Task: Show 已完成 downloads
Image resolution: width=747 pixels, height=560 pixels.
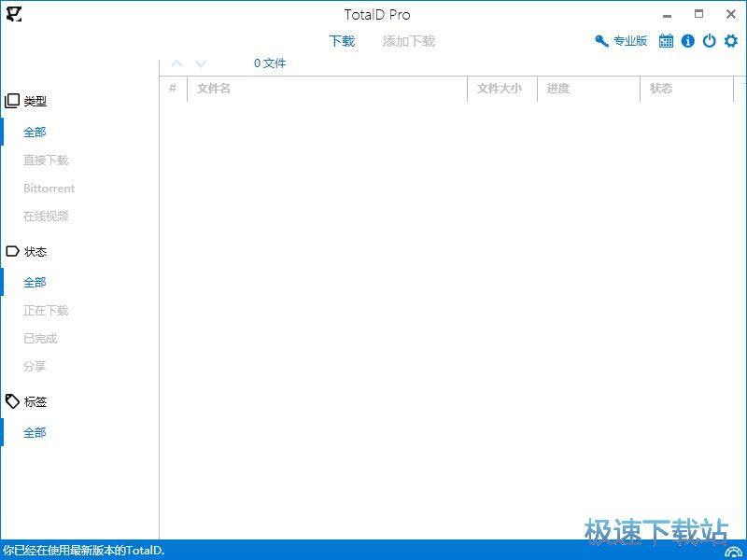Action: click(40, 339)
